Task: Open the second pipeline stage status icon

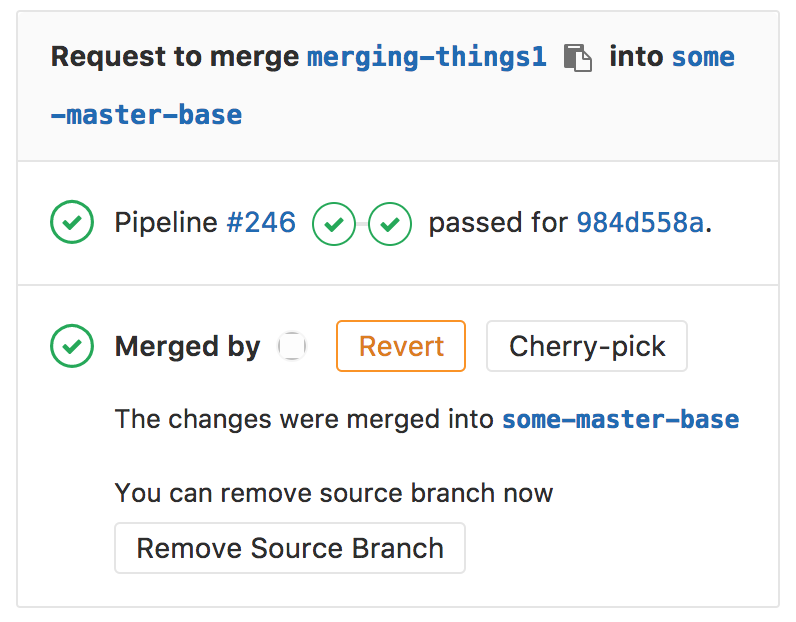Action: tap(390, 224)
